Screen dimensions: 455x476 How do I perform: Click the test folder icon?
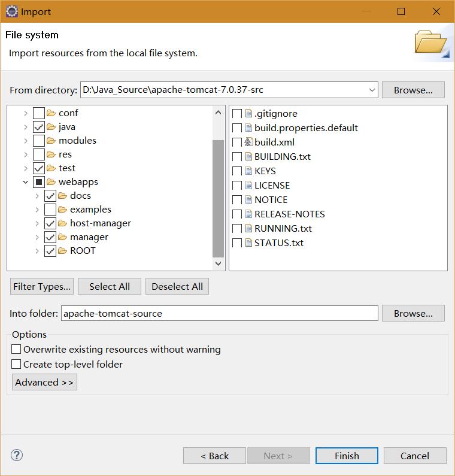(51, 168)
